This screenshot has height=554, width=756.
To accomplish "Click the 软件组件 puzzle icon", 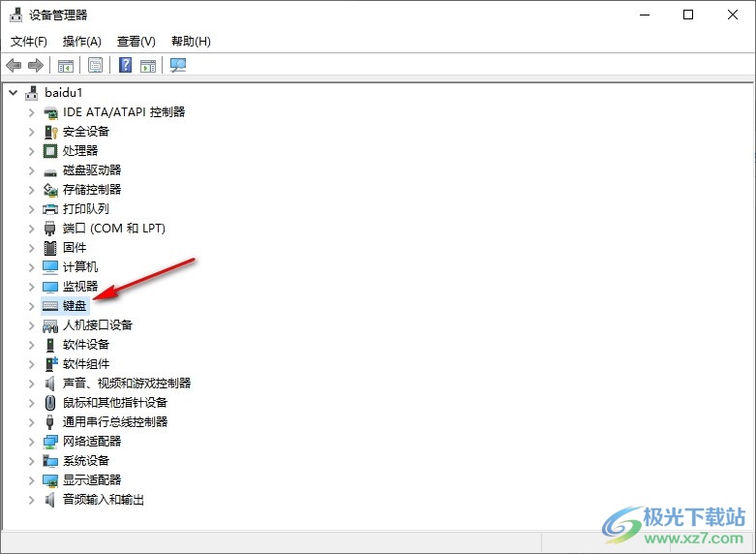I will click(x=50, y=363).
